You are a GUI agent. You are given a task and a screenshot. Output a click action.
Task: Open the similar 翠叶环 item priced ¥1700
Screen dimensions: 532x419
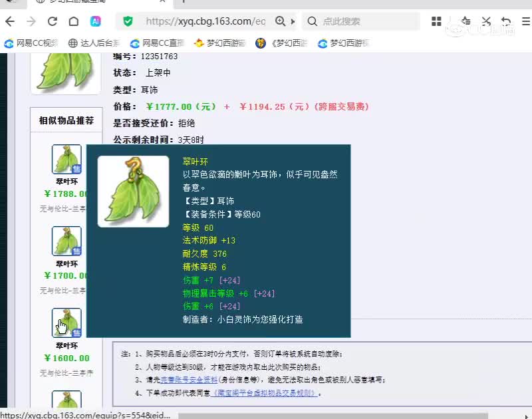[x=66, y=241]
